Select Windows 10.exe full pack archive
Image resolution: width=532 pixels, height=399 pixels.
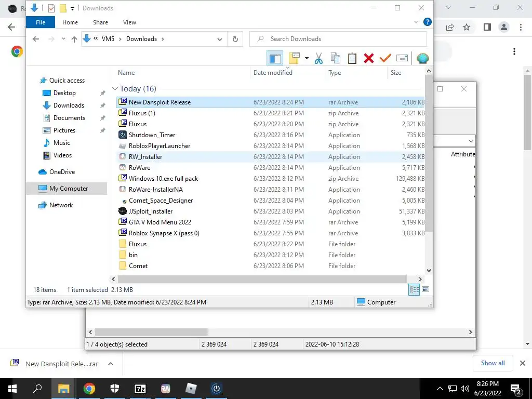(x=270, y=179)
